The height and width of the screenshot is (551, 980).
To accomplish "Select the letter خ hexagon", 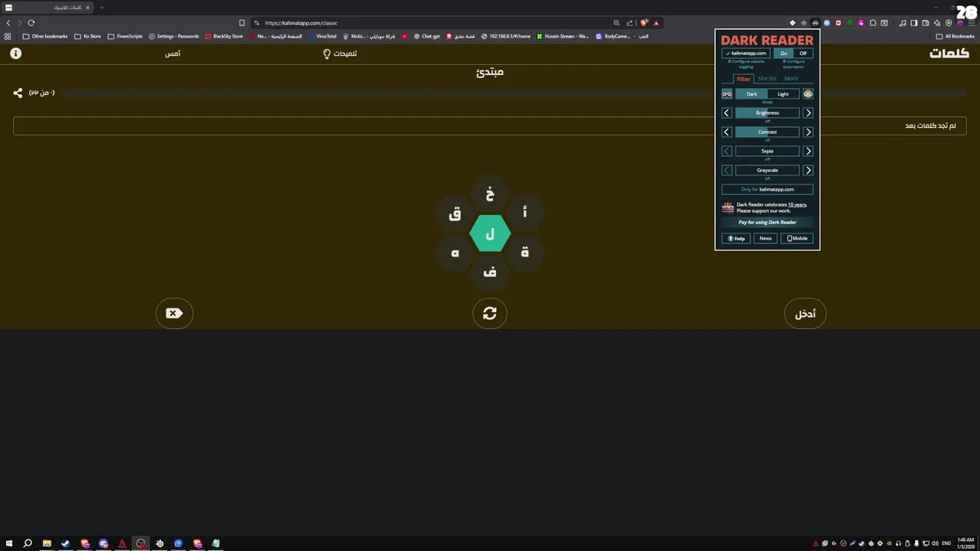I will click(490, 194).
